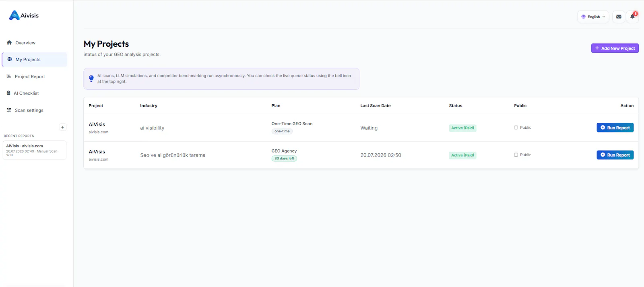
Task: Click the globe icon beside My Projects
Action: 10,59
